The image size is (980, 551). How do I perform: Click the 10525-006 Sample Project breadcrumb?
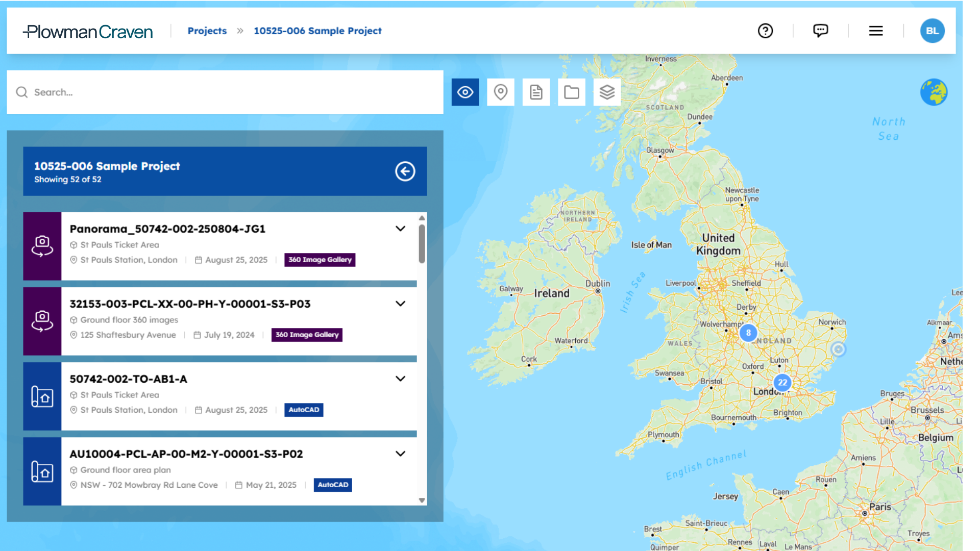point(317,31)
